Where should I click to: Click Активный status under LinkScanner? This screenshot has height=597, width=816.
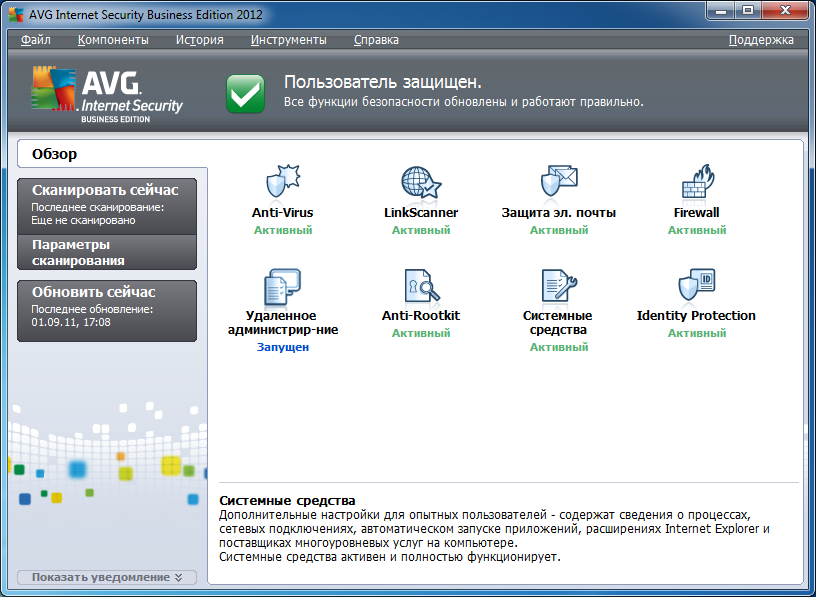pyautogui.click(x=421, y=230)
